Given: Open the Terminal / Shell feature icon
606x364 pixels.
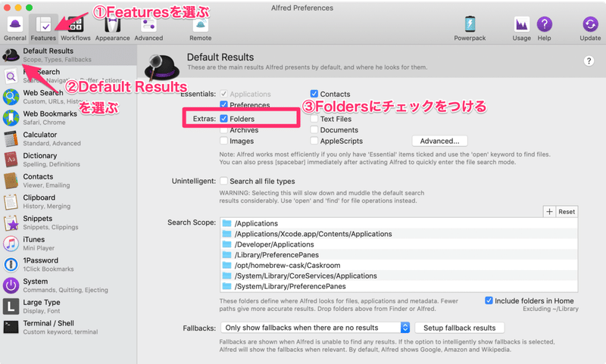Looking at the screenshot, I should point(11,328).
